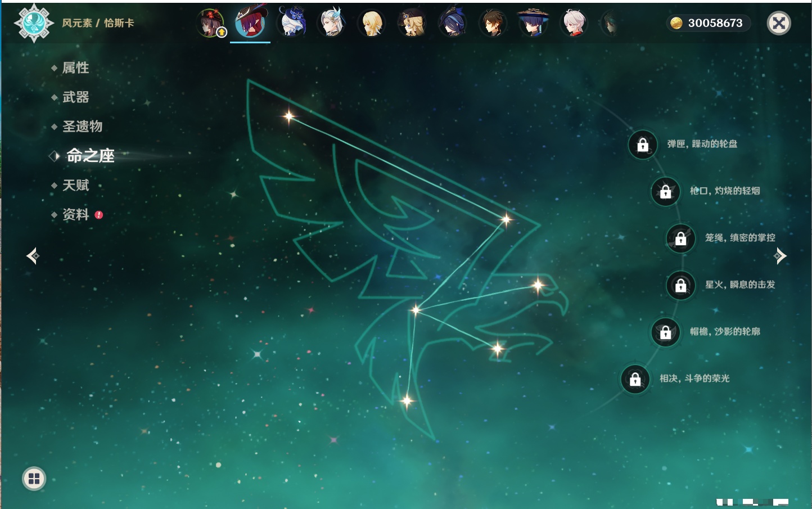Open the grid view button
Image resolution: width=812 pixels, height=509 pixels.
(34, 479)
